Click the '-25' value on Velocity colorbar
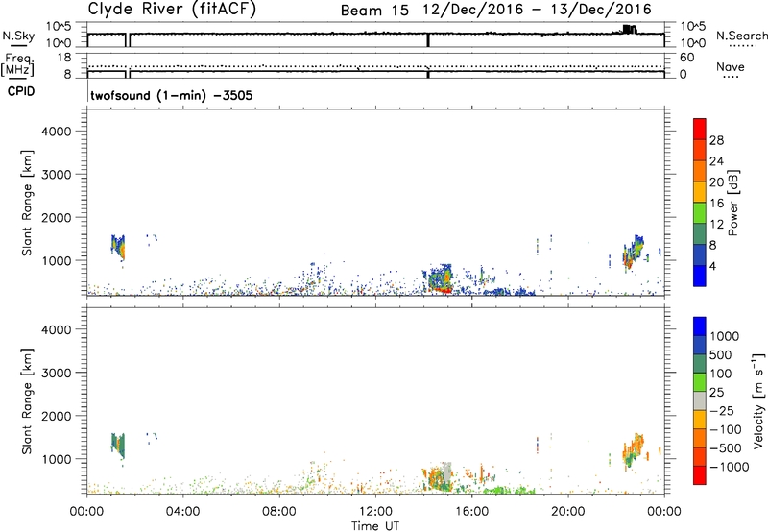768x532 pixels. [722, 411]
